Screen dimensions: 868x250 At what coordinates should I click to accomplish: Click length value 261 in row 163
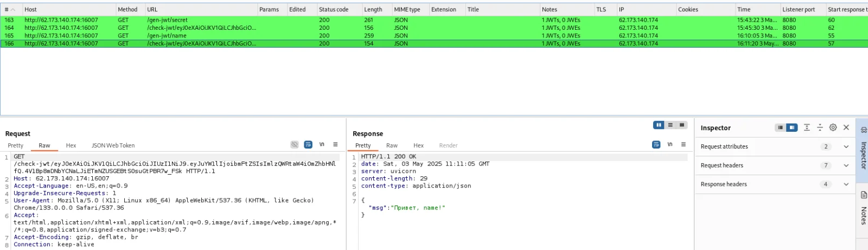368,20
